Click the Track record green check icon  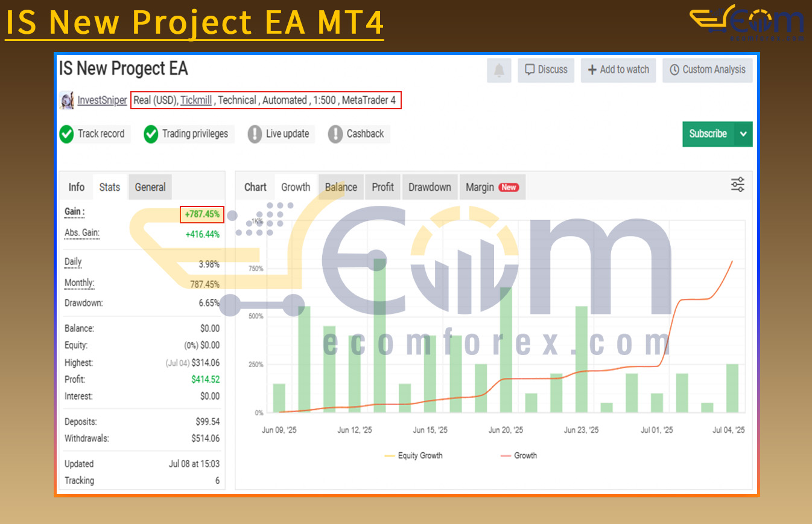tap(66, 134)
